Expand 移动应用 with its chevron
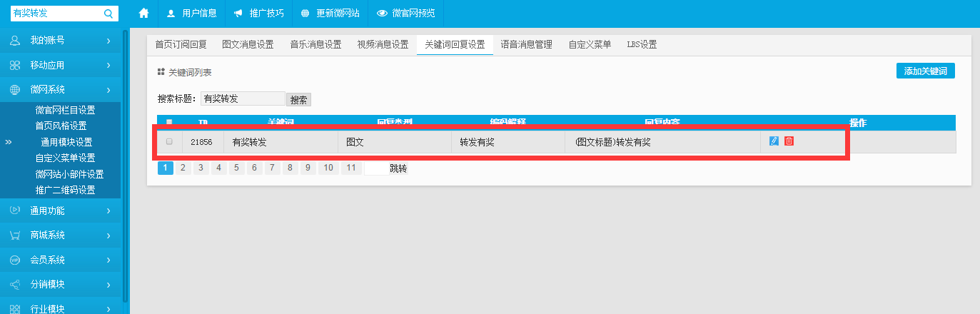 click(x=108, y=65)
